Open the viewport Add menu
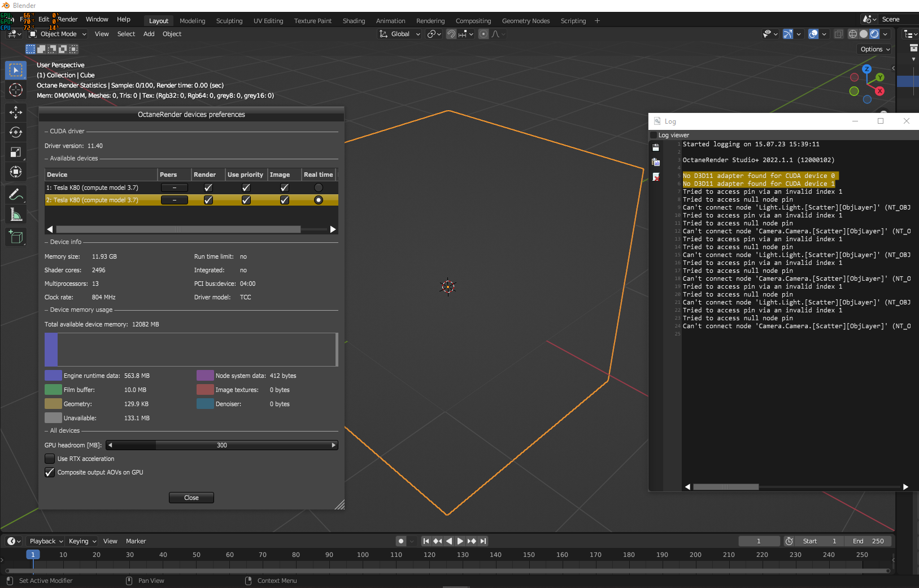Viewport: 919px width, 588px height. (149, 34)
